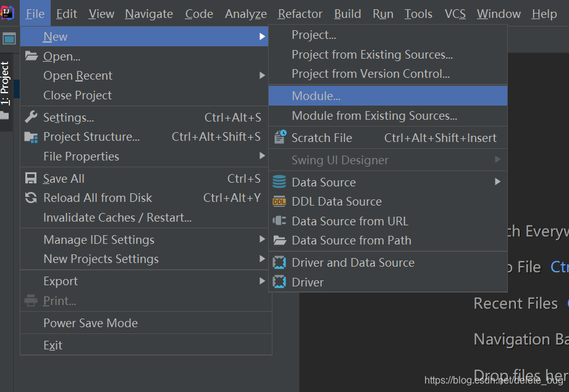Image resolution: width=569 pixels, height=392 pixels.
Task: Click the Driver and Data Source icon
Action: (x=280, y=262)
